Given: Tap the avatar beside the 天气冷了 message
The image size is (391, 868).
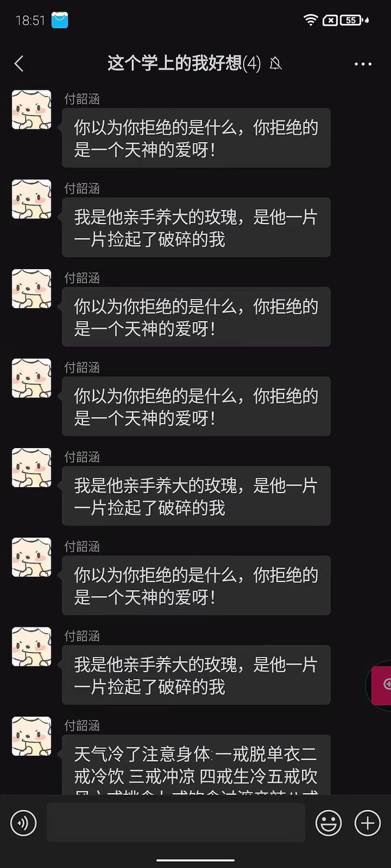Looking at the screenshot, I should point(31,736).
